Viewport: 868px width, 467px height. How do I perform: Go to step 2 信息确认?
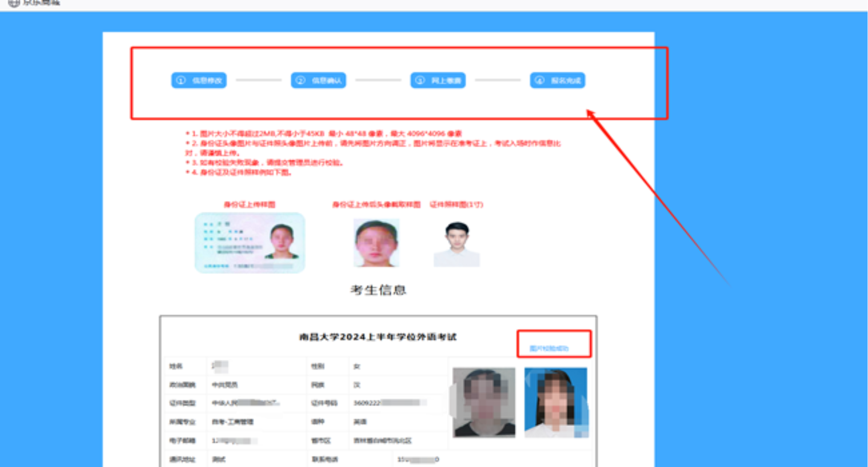click(319, 80)
